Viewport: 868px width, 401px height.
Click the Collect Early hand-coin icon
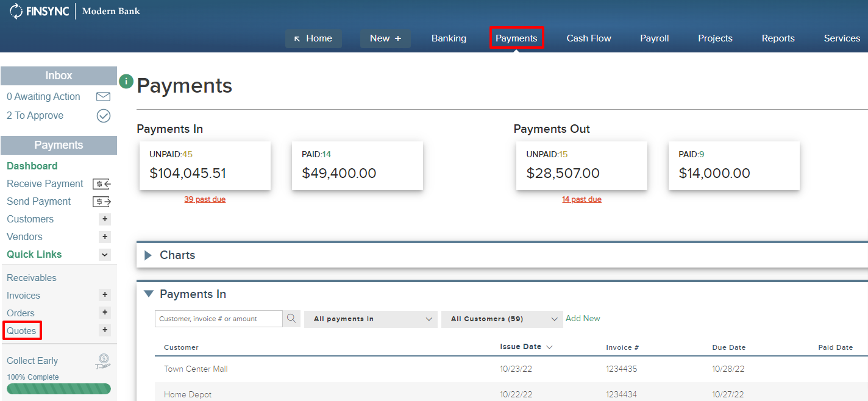pos(103,361)
